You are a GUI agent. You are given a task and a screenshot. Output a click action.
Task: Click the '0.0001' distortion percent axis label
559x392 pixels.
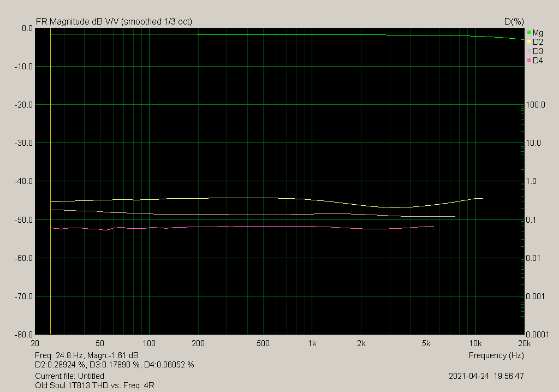click(x=537, y=334)
